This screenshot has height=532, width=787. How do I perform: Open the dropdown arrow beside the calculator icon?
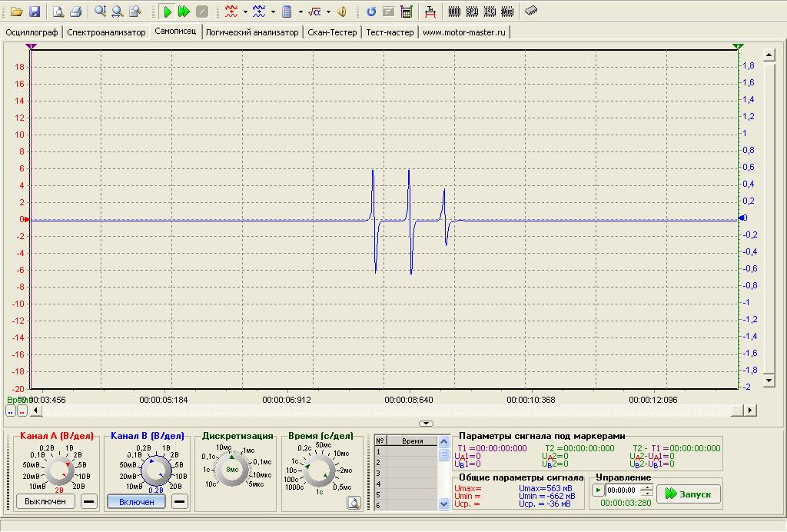coord(301,12)
